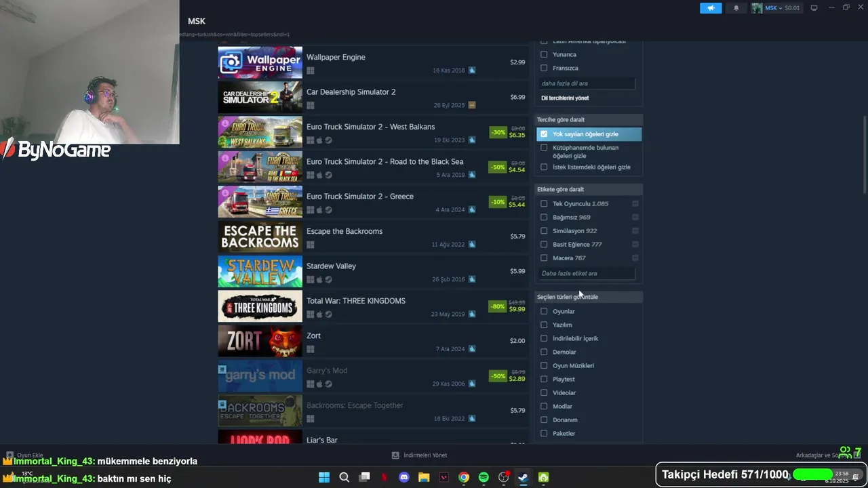The height and width of the screenshot is (488, 868).
Task: Collapse the Seçilen türleri görüntüle section
Action: 589,297
